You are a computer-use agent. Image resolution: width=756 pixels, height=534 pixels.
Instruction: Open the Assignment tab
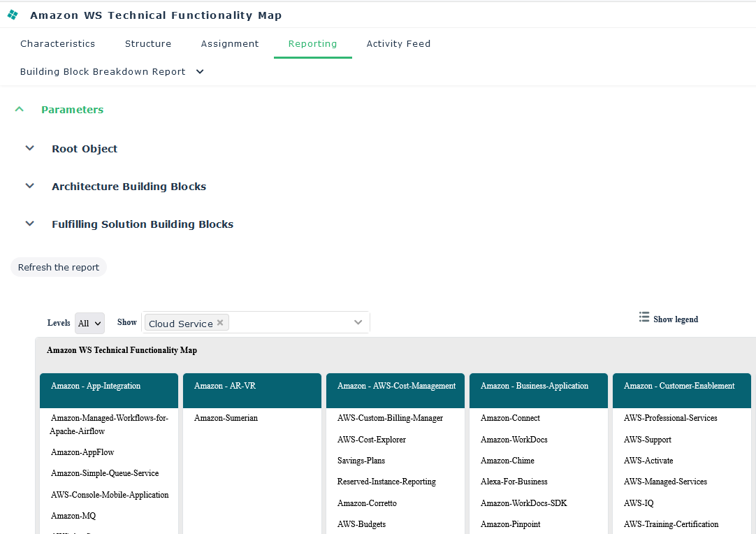pyautogui.click(x=230, y=43)
